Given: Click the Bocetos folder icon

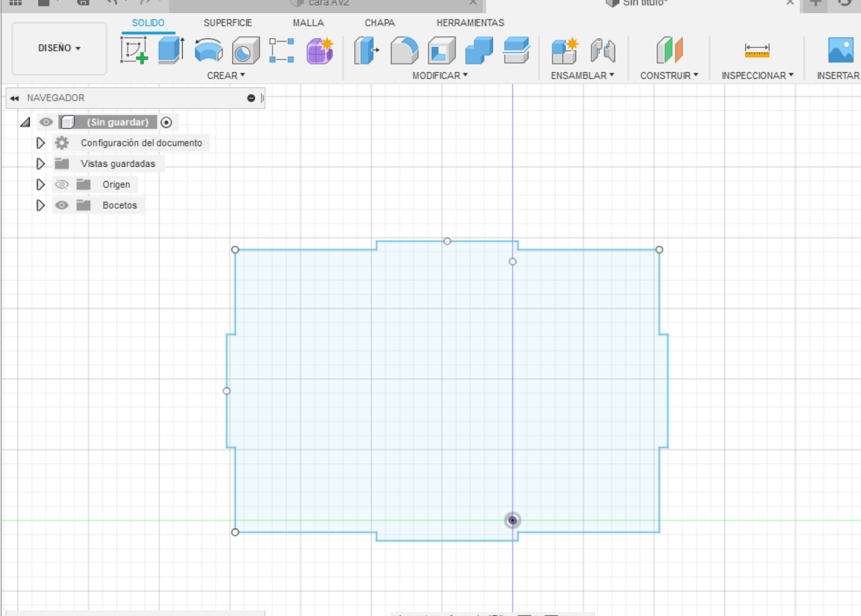Looking at the screenshot, I should coord(84,205).
